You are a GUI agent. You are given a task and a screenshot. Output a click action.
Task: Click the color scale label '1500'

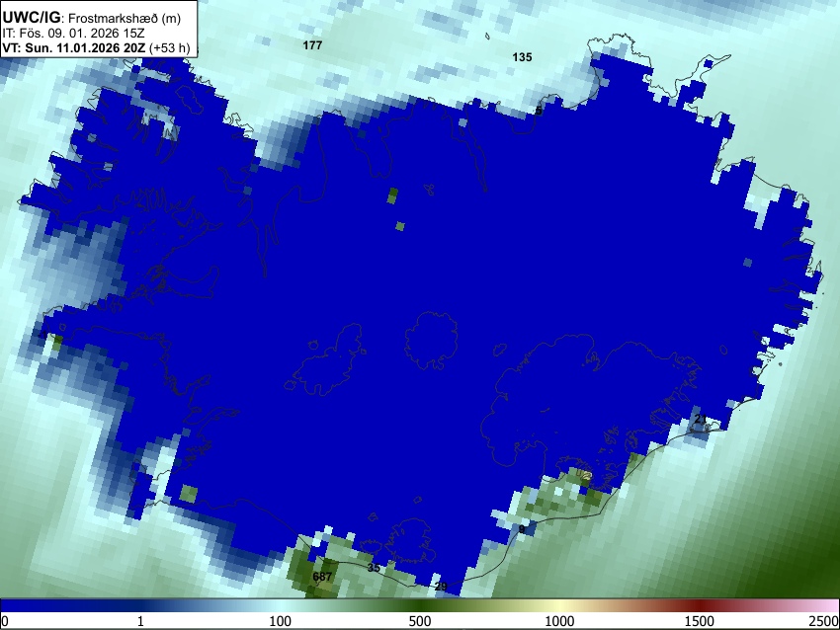coord(700,621)
